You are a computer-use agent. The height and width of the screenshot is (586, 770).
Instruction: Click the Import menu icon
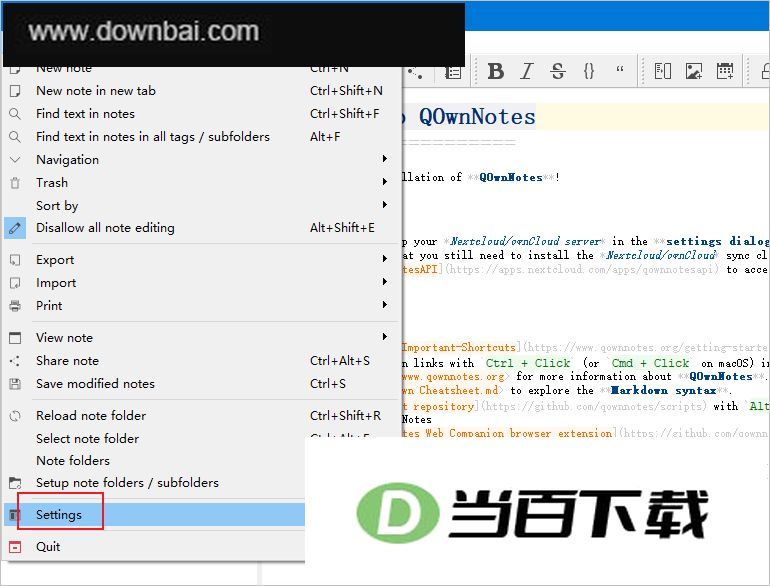point(15,283)
